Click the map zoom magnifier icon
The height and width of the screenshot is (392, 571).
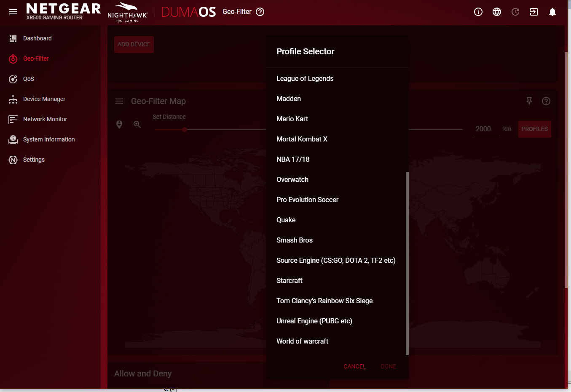[x=137, y=124]
